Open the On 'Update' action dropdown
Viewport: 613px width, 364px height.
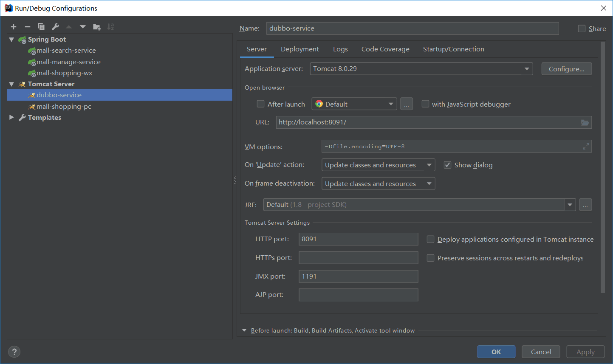tap(379, 165)
